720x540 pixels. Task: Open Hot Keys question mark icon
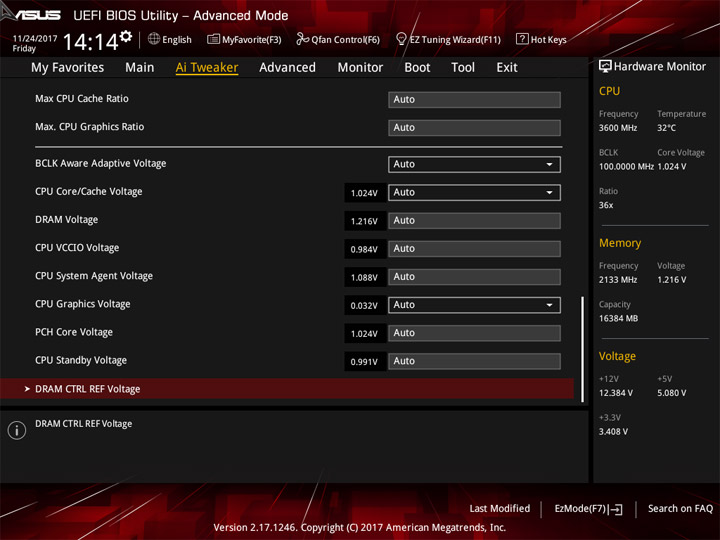(522, 39)
